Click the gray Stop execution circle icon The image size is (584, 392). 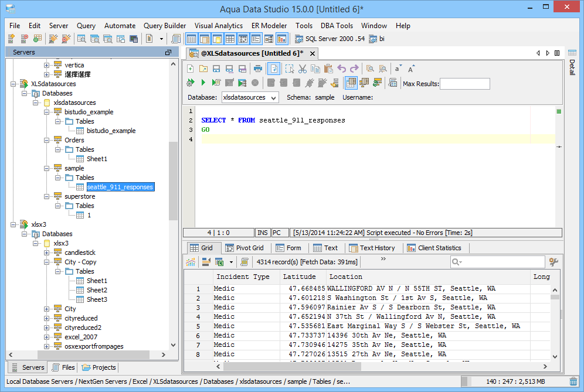[254, 83]
